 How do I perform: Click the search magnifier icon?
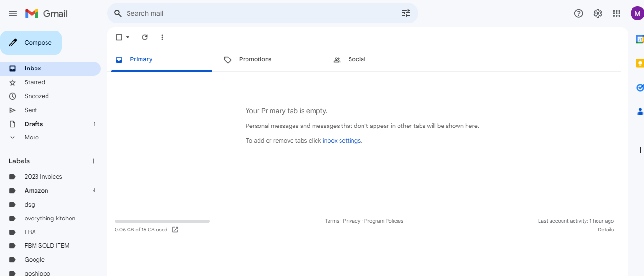(118, 13)
